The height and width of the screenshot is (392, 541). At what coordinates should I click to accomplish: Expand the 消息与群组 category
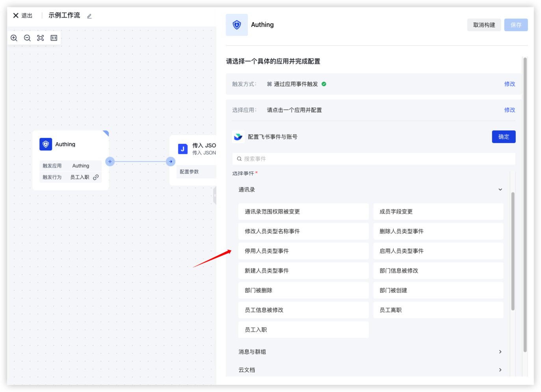tap(500, 352)
